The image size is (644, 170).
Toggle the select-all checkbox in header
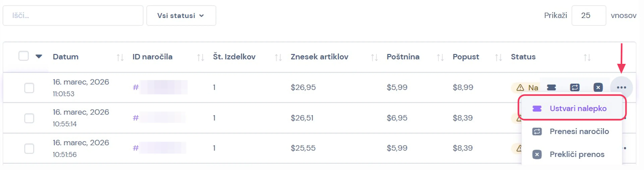click(x=23, y=56)
